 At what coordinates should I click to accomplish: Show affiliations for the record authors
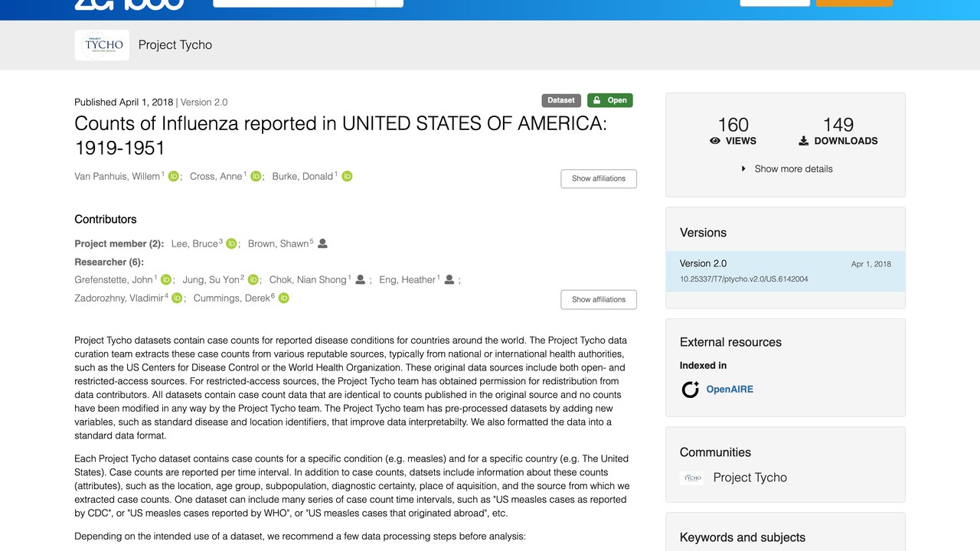click(599, 178)
